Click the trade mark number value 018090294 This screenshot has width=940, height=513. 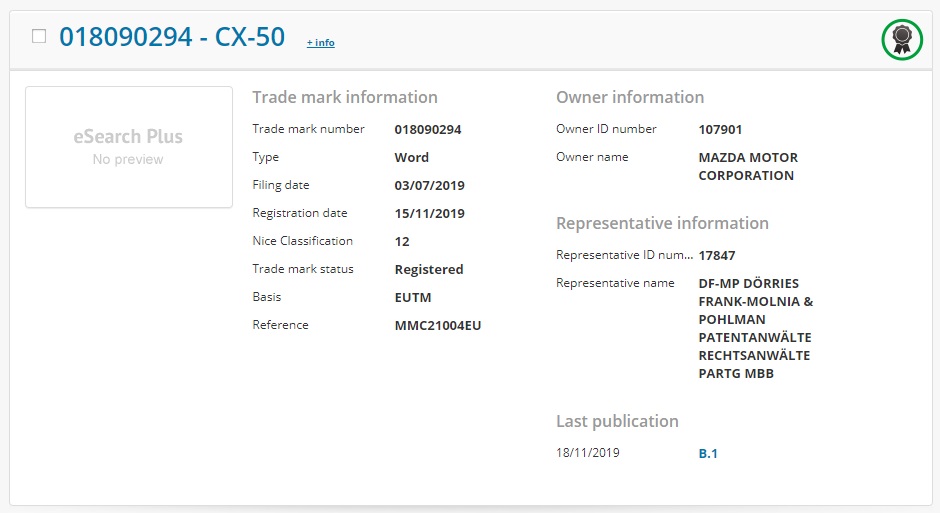428,129
